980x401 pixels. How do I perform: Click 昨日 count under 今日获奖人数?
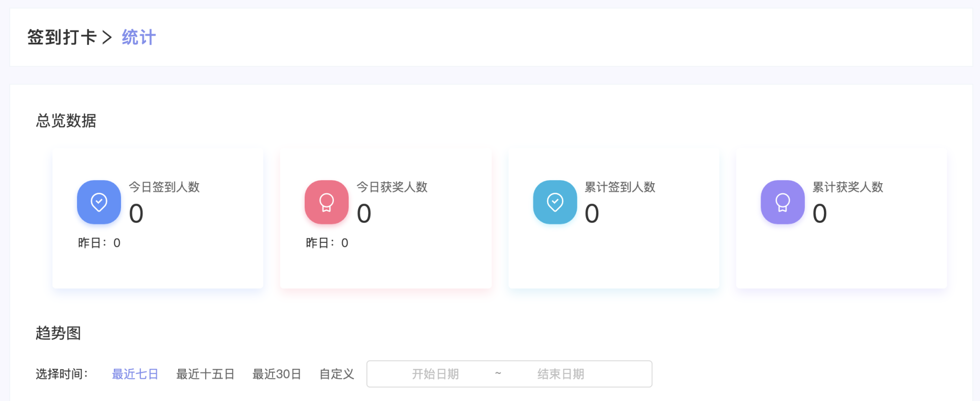coord(327,243)
